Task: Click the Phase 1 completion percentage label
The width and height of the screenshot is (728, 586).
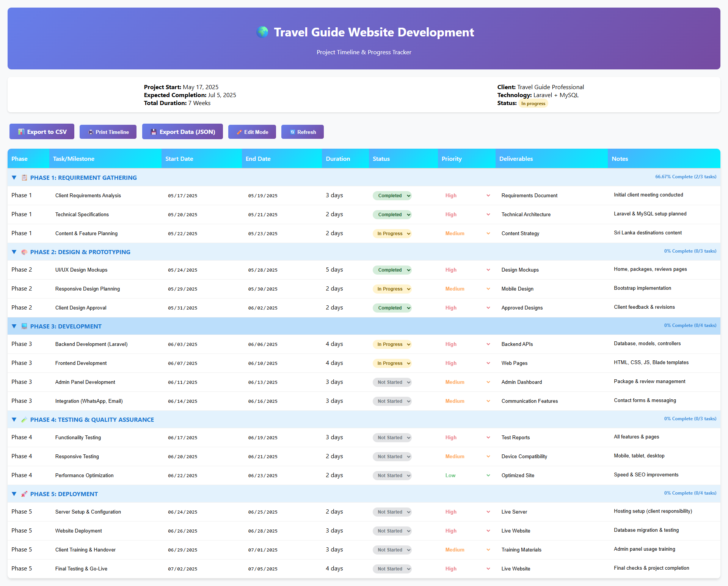Action: tap(686, 177)
